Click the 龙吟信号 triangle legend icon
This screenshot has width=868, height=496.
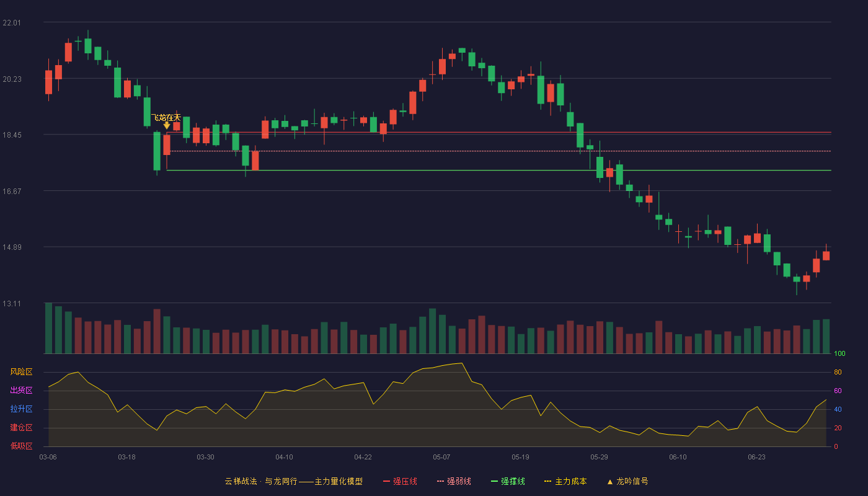[x=609, y=481]
